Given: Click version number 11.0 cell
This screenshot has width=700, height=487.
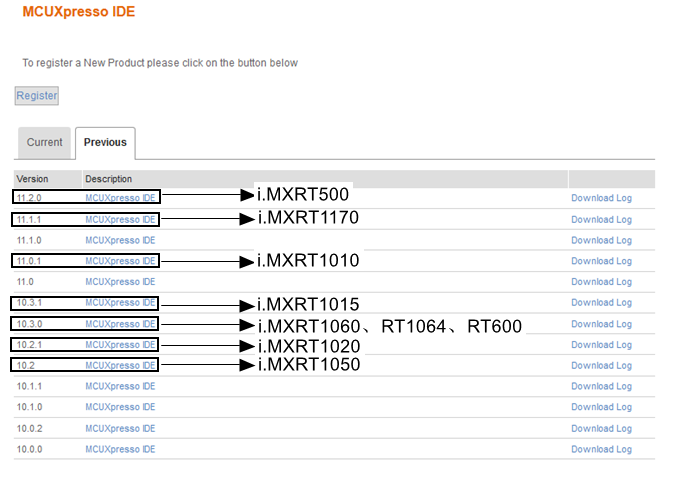Looking at the screenshot, I should coord(25,282).
